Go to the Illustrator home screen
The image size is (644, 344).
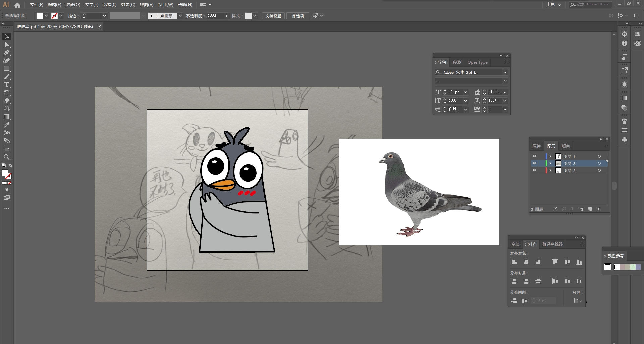[17, 5]
